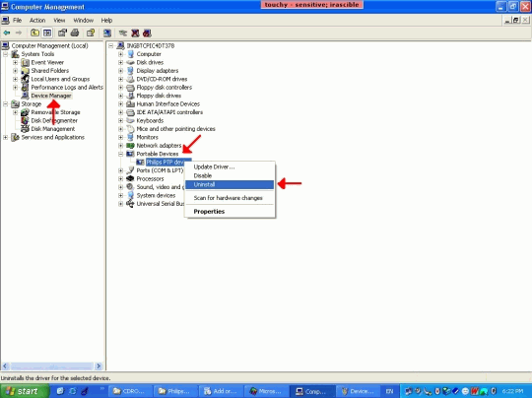The image size is (532, 398).
Task: Click the System devices icon
Action: (x=131, y=195)
